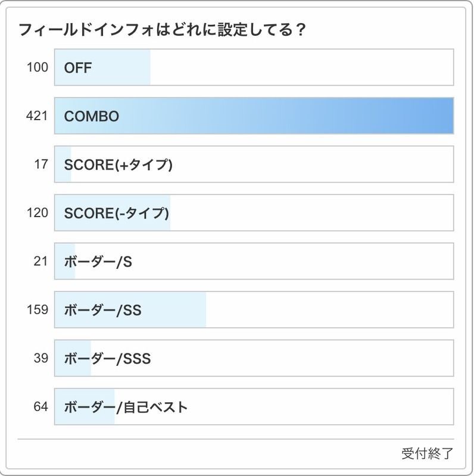Click the poll question title フィールドインフォはどれに設定してる？
Screen dimensions: 474x476
(162, 30)
